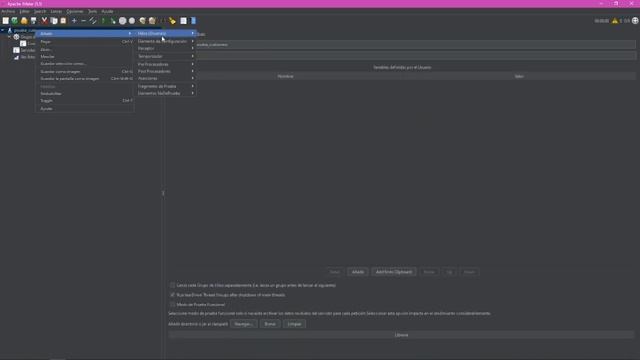This screenshot has width=640, height=360.
Task: Click the Expand All plus icon
Action: pos(74,20)
